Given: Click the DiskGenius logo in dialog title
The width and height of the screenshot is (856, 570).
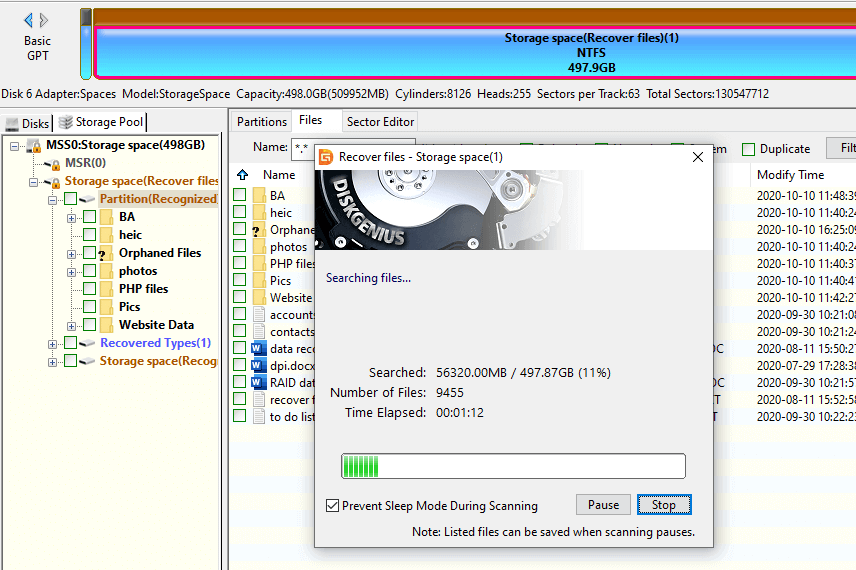Looking at the screenshot, I should point(326,157).
